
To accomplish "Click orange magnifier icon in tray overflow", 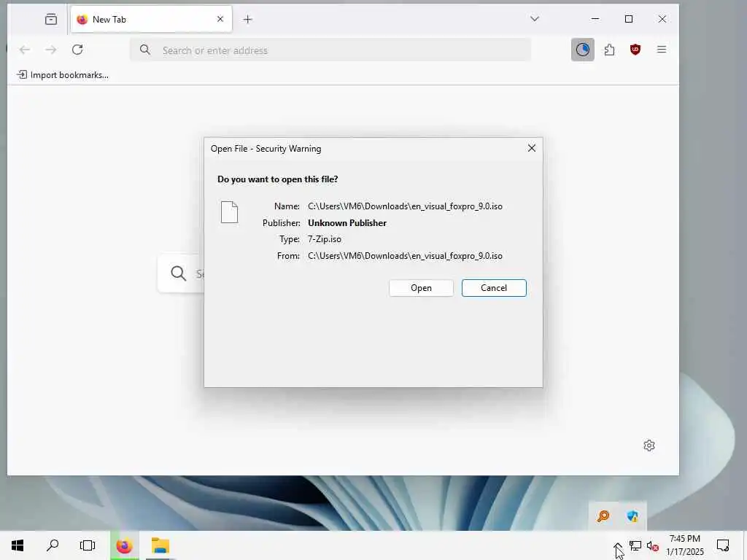I will [x=603, y=516].
